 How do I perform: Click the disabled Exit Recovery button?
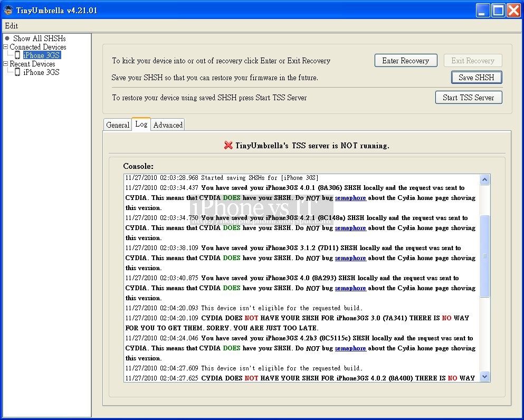click(x=473, y=61)
